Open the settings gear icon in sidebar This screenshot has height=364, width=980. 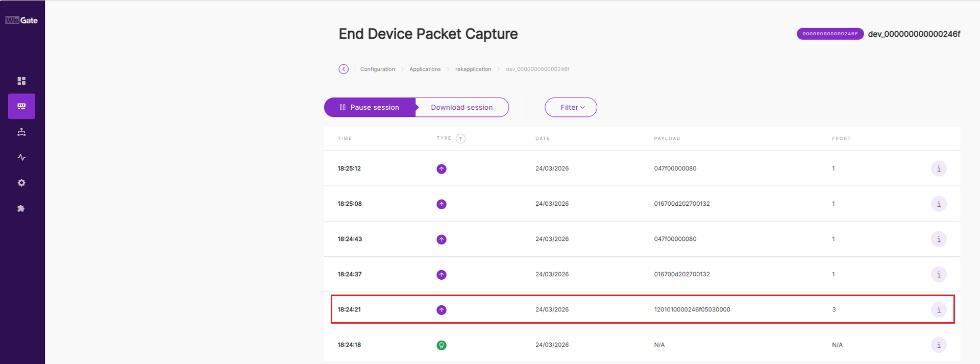coord(21,183)
